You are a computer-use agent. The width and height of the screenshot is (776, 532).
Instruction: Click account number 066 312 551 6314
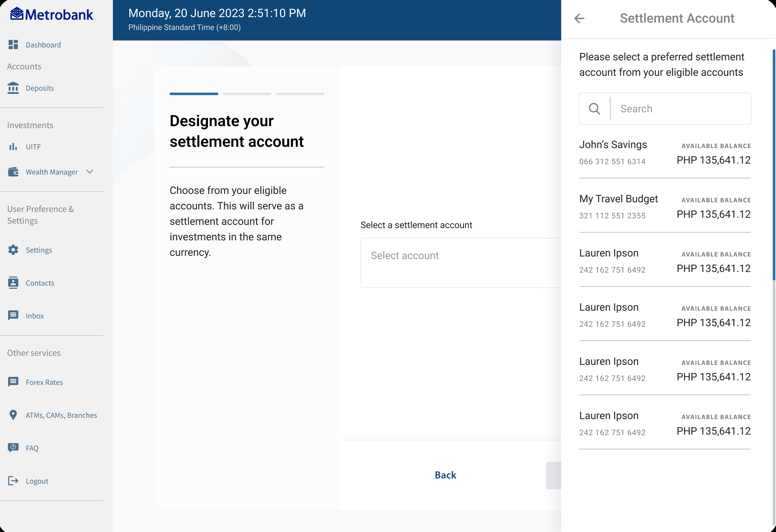point(612,161)
